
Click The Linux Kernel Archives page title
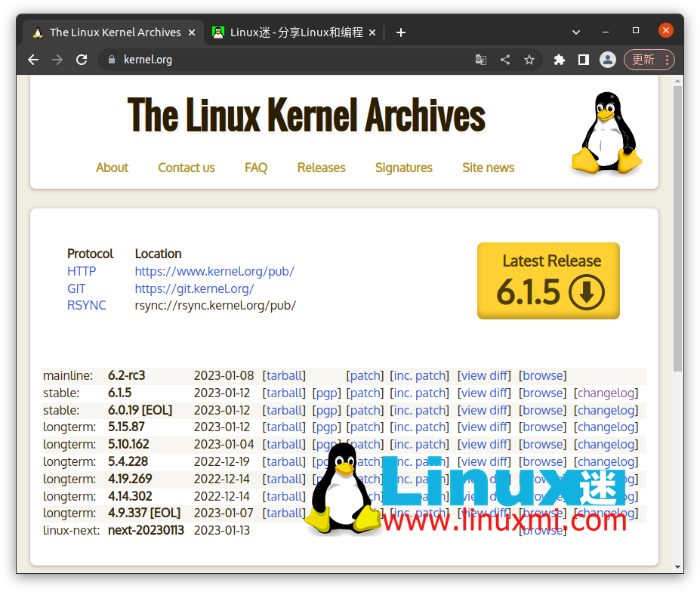click(307, 116)
